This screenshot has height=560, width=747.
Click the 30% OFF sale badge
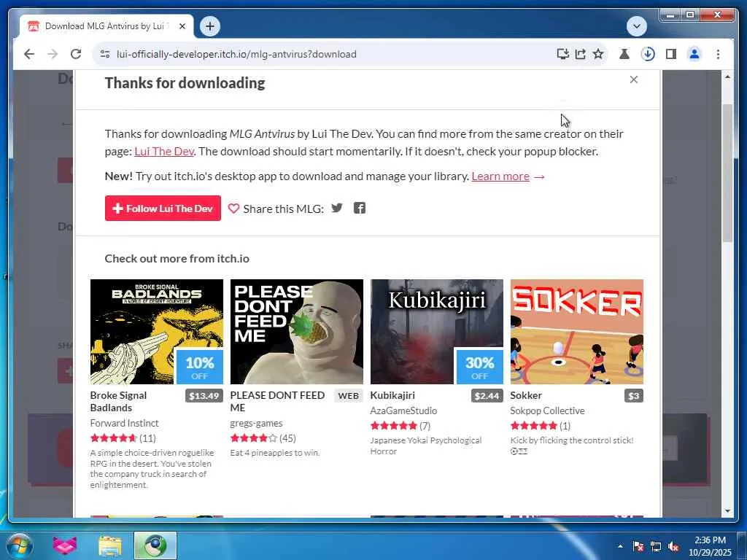pos(480,367)
